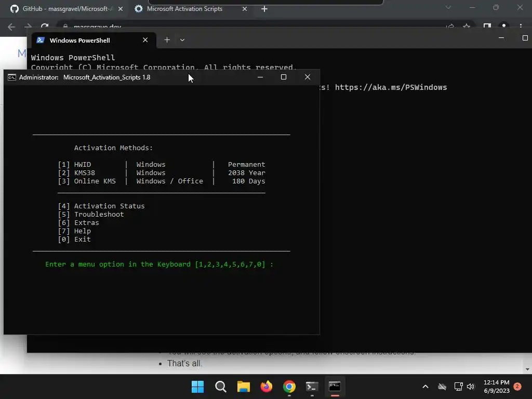Click the [7] Help line
This screenshot has height=399, width=532.
pyautogui.click(x=74, y=231)
